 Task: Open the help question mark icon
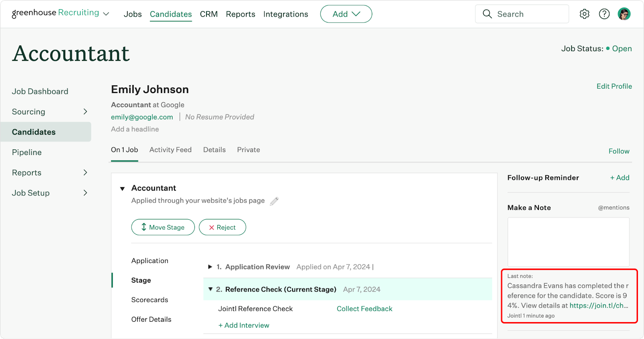click(604, 14)
